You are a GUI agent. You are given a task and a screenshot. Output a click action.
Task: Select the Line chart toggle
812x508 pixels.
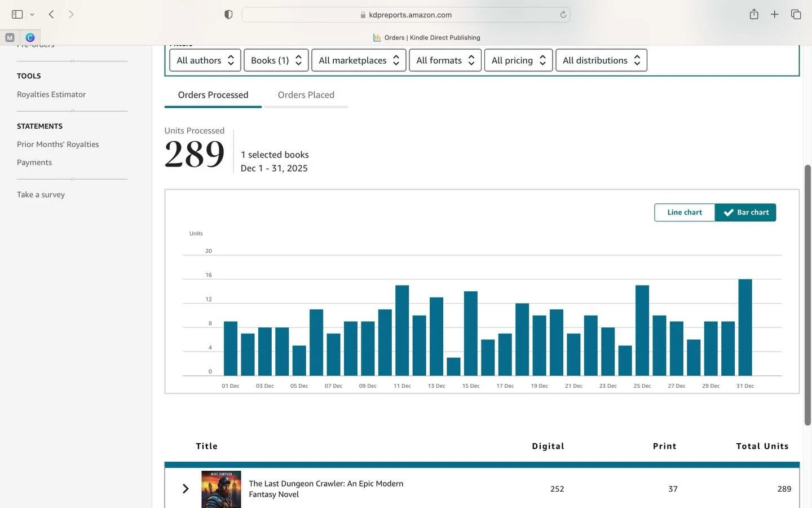pos(685,212)
